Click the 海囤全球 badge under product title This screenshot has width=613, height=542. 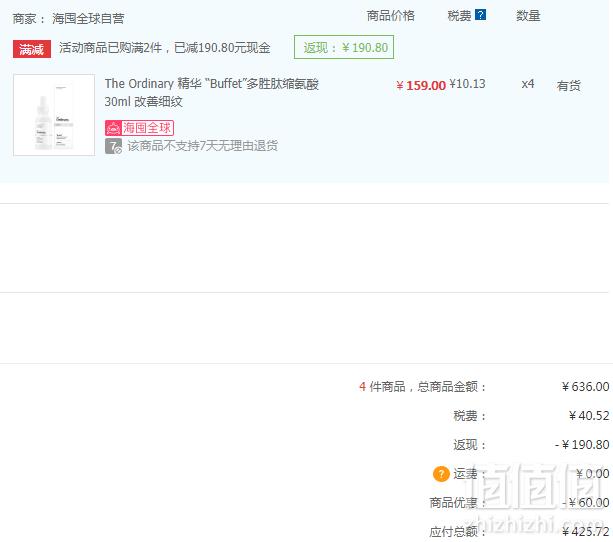click(x=139, y=128)
